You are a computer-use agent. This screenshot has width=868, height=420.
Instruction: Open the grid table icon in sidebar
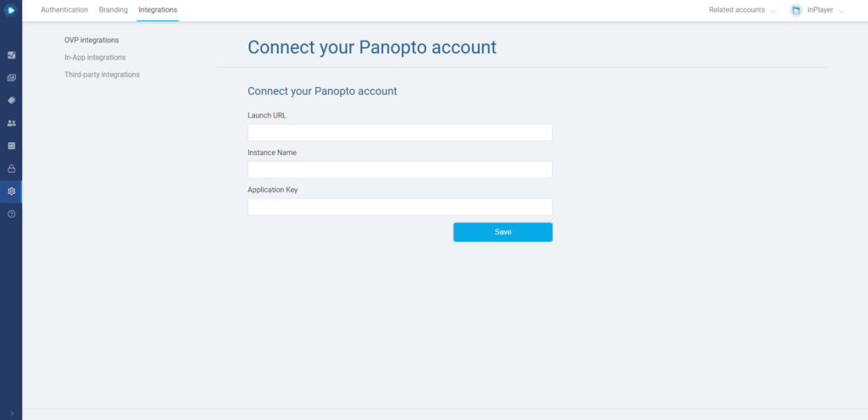pos(11,146)
